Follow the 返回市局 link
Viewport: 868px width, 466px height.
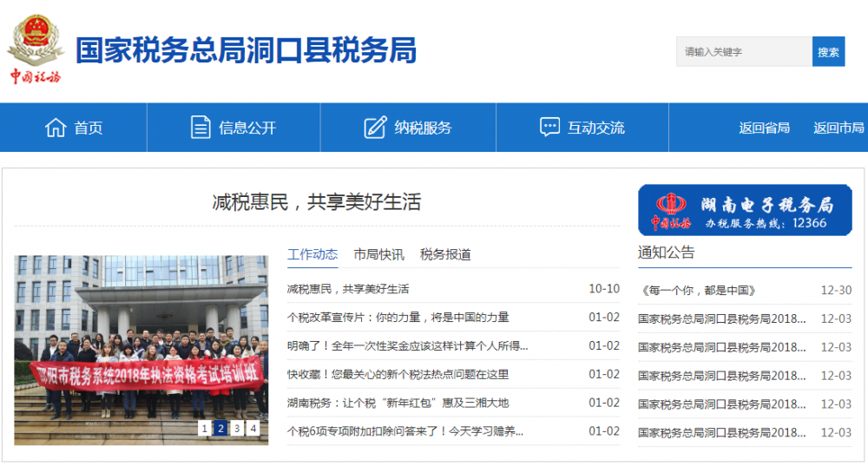pyautogui.click(x=838, y=128)
